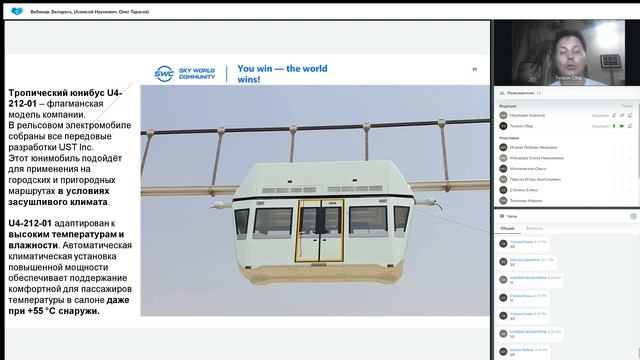
Task: Click the SWC Sky World Community logo
Action: tap(184, 74)
